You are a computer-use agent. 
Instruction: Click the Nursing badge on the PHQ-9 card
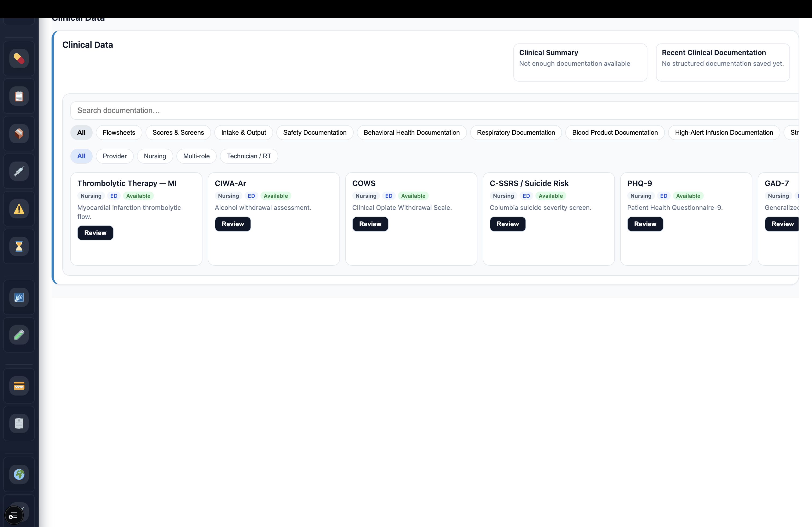coord(641,196)
